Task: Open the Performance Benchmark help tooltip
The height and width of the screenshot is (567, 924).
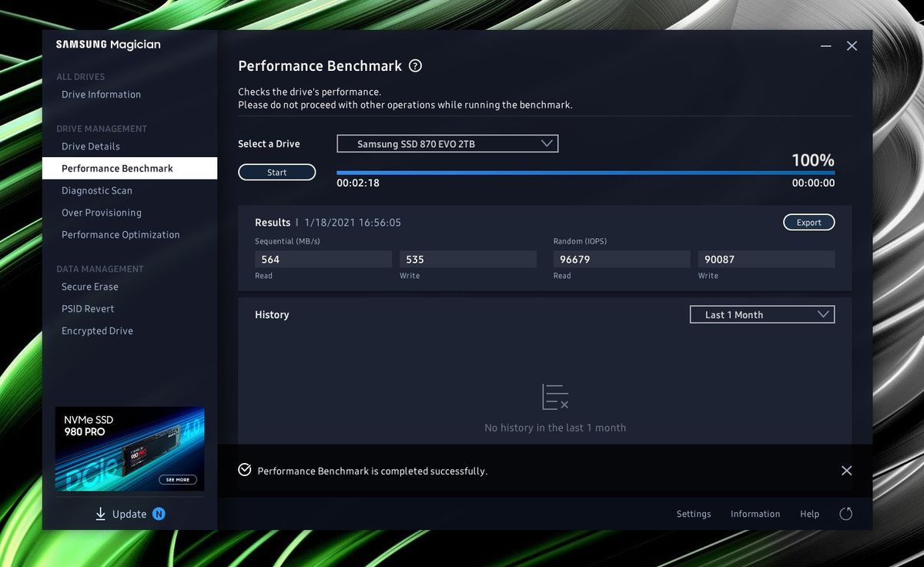Action: click(x=415, y=66)
